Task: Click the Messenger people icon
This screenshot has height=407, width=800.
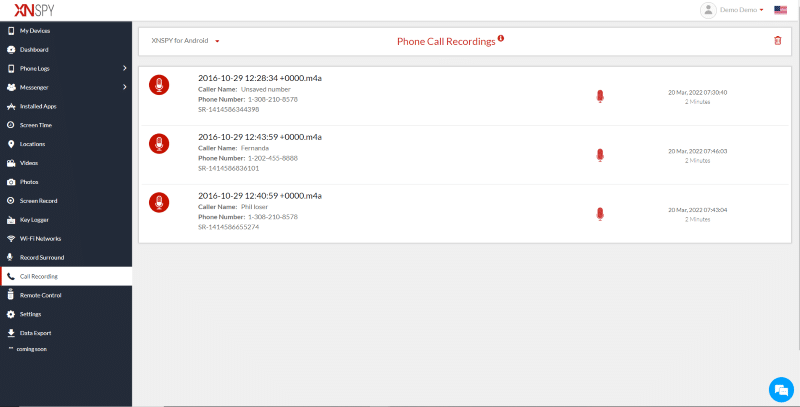Action: (x=11, y=88)
